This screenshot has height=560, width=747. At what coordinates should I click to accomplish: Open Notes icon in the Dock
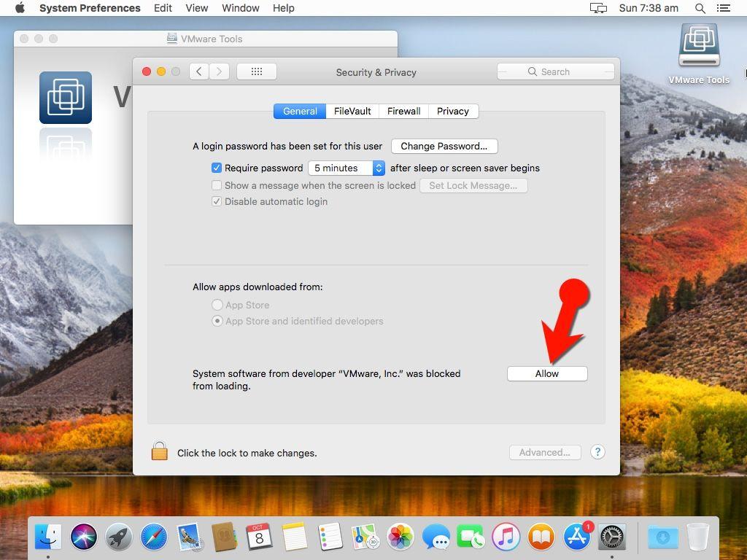(x=295, y=537)
